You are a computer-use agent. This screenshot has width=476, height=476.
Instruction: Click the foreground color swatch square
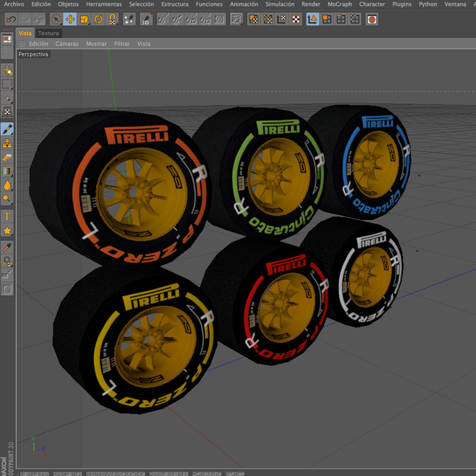click(7, 289)
